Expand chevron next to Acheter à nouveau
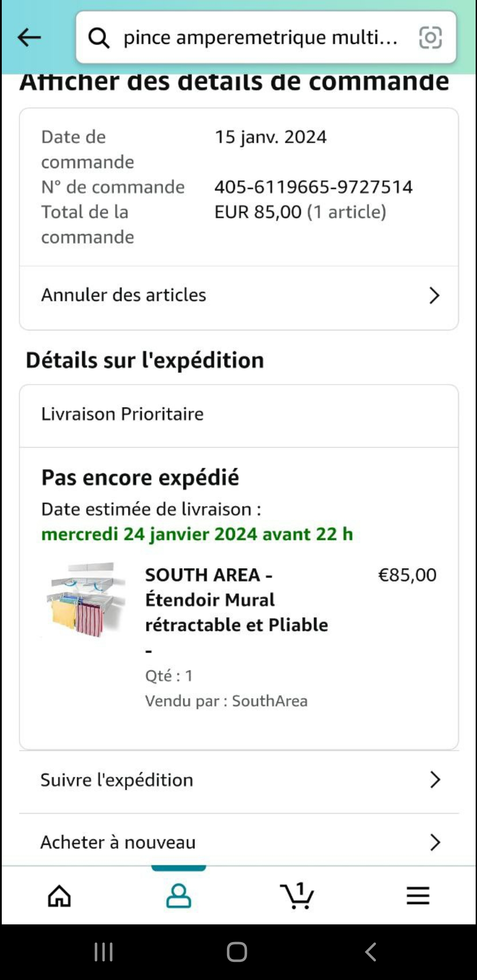This screenshot has height=980, width=477. point(435,842)
